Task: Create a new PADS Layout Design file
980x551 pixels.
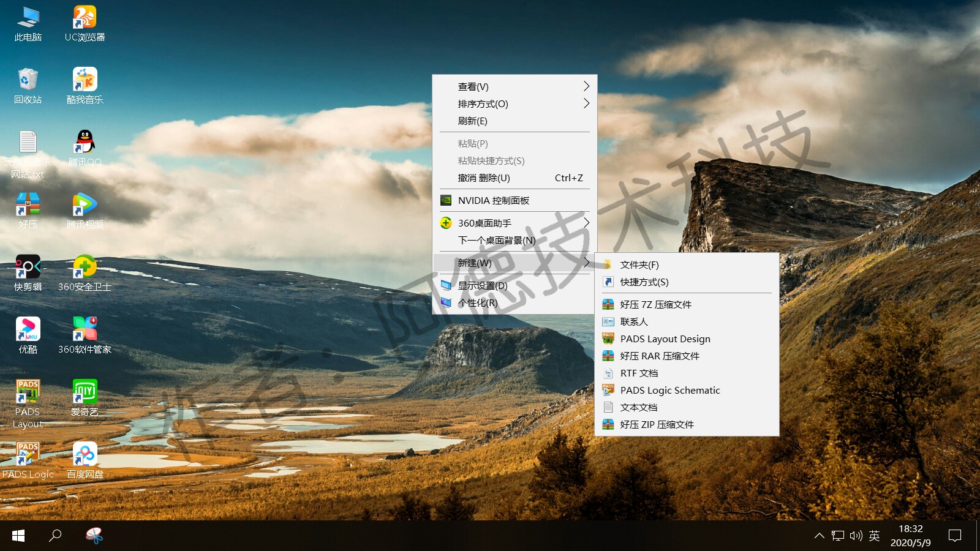Action: pyautogui.click(x=687, y=339)
